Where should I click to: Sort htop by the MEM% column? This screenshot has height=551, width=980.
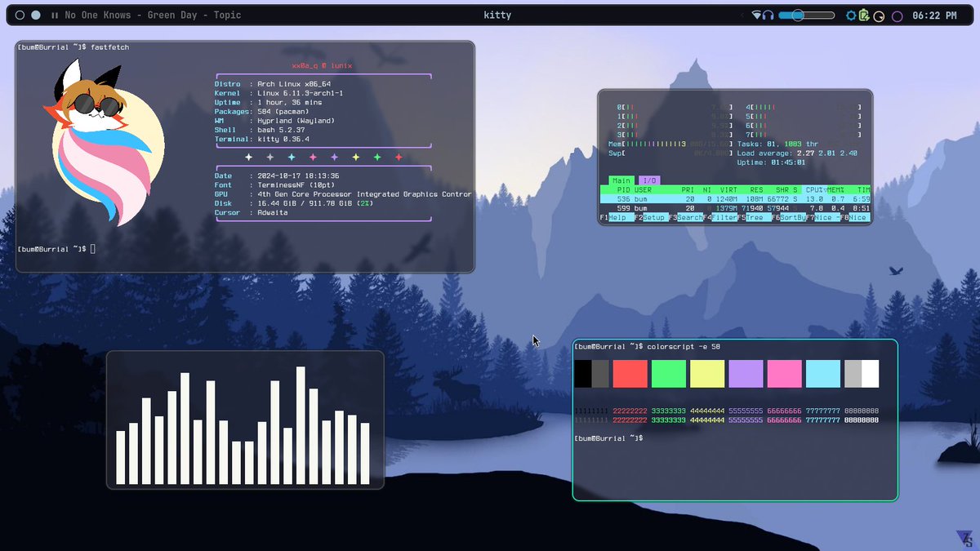pyautogui.click(x=837, y=189)
